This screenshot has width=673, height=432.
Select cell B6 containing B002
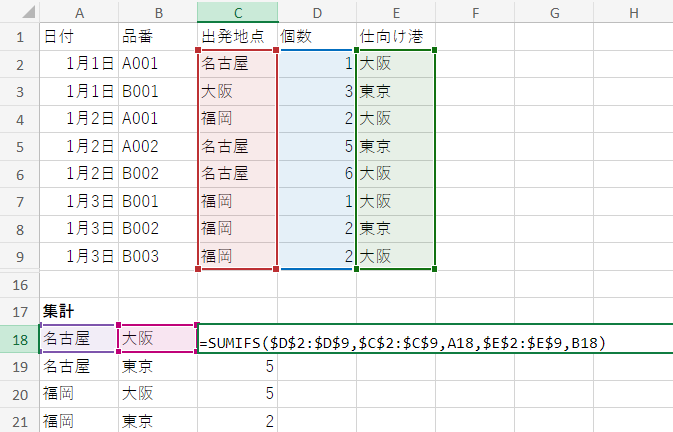(158, 174)
